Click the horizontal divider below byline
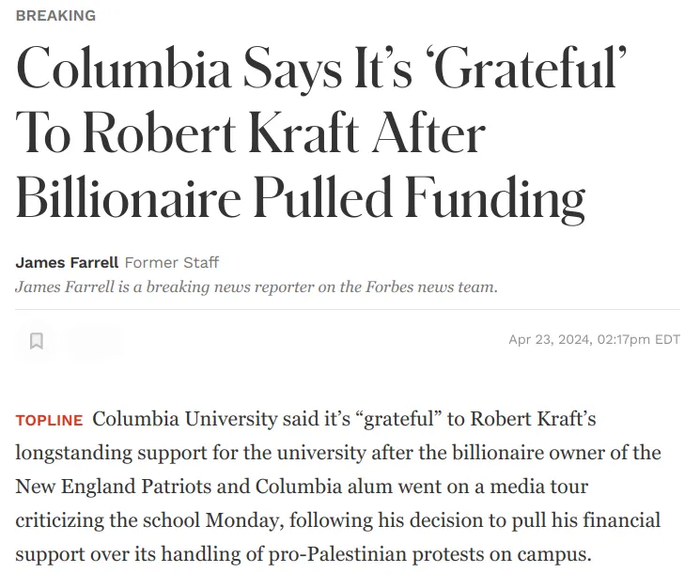The width and height of the screenshot is (700, 588). tap(348, 309)
